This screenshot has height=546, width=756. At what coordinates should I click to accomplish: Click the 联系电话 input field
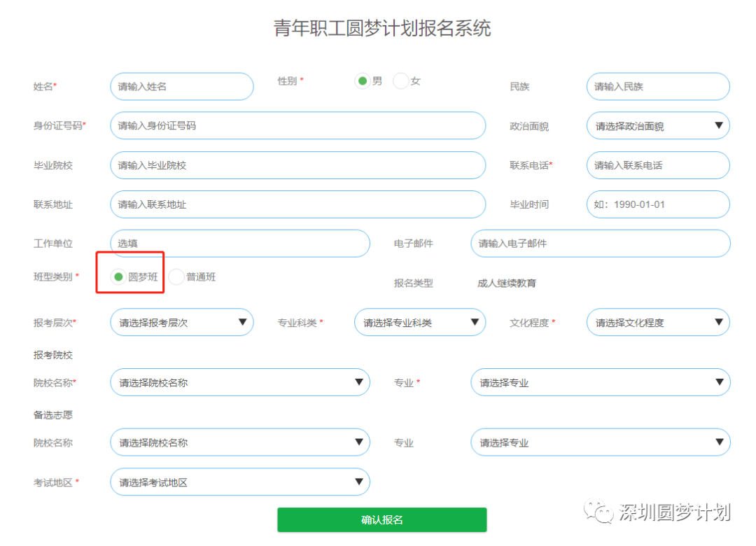(x=657, y=165)
